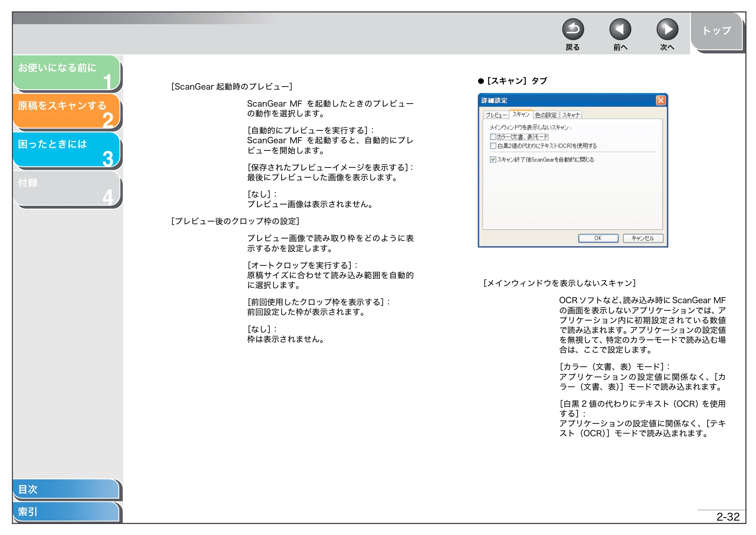Click the heading [ScanGear 起動時のプレビュー]

click(x=232, y=87)
